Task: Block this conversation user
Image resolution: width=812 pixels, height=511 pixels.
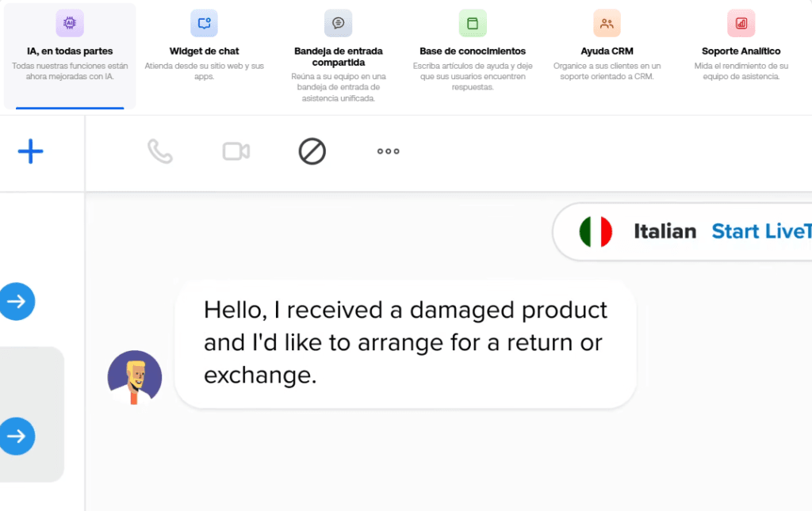Action: pos(312,151)
